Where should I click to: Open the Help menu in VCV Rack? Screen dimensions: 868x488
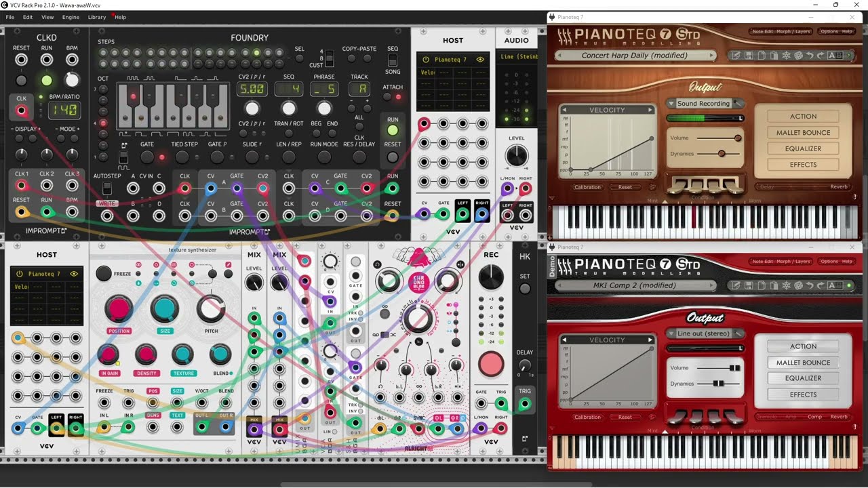click(x=121, y=17)
